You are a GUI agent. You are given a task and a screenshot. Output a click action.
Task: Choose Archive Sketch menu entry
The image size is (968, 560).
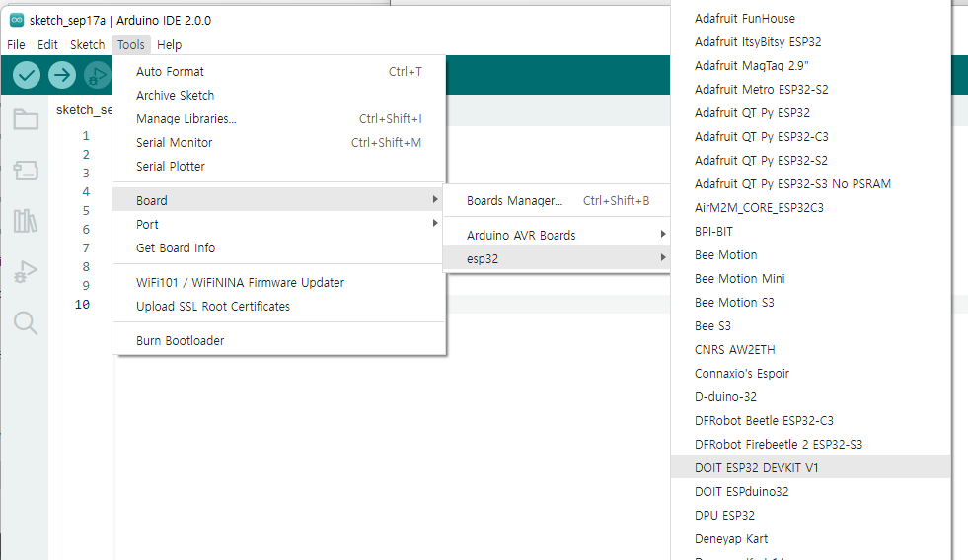(x=279, y=95)
